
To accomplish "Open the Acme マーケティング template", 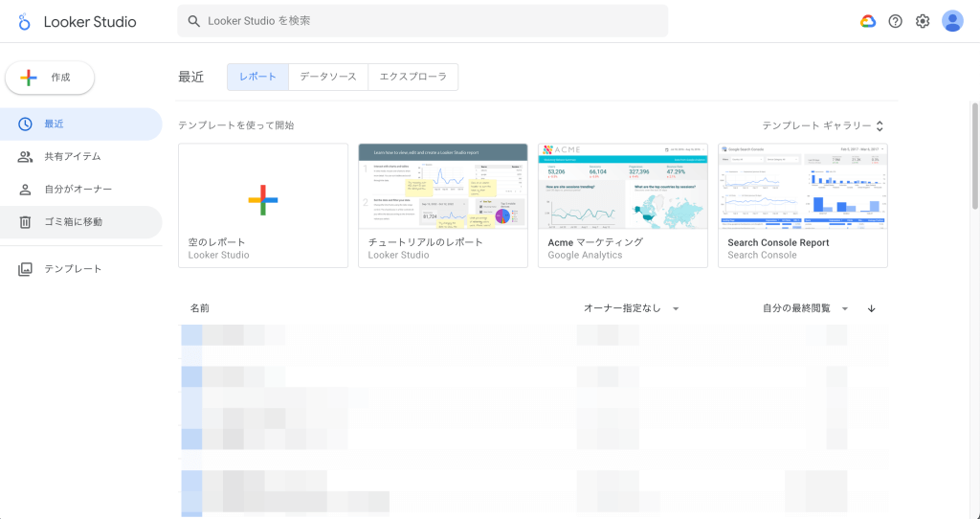I will click(x=623, y=206).
